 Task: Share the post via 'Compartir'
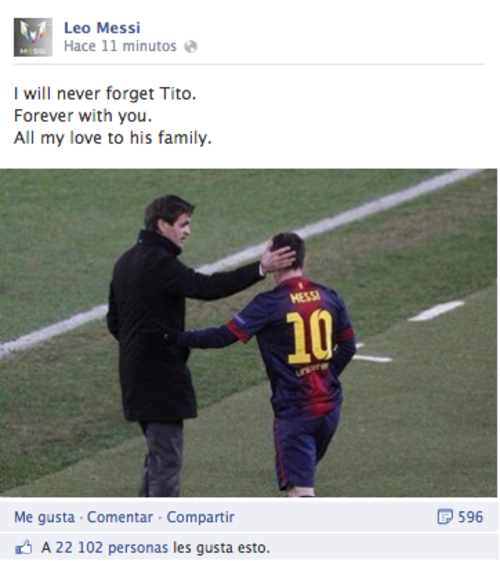[201, 517]
